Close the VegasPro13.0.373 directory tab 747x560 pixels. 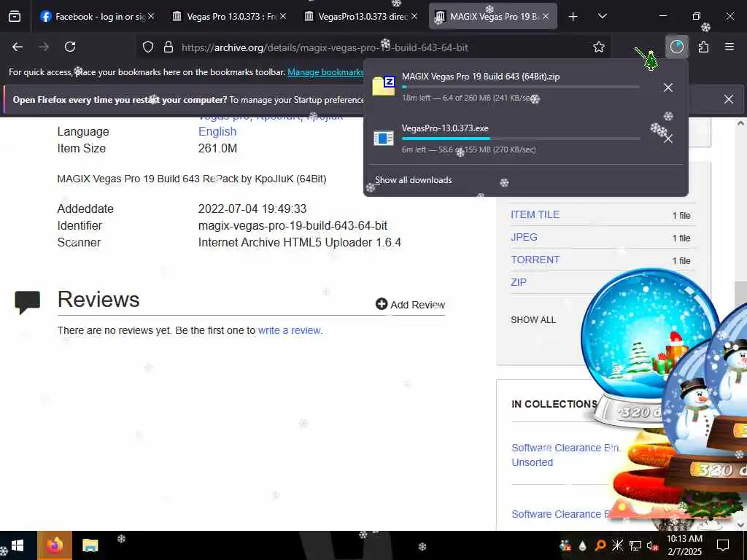point(414,16)
